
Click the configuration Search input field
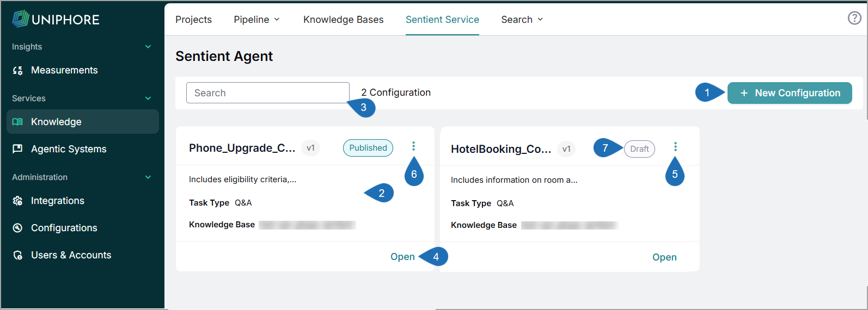click(x=267, y=93)
